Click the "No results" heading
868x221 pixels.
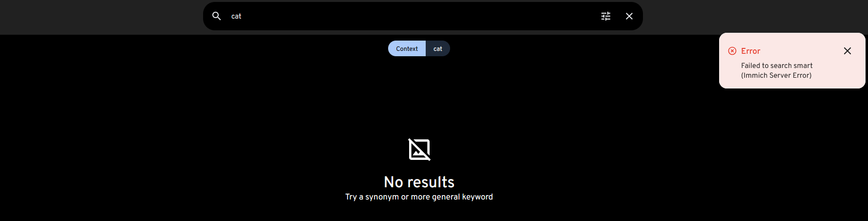(419, 182)
